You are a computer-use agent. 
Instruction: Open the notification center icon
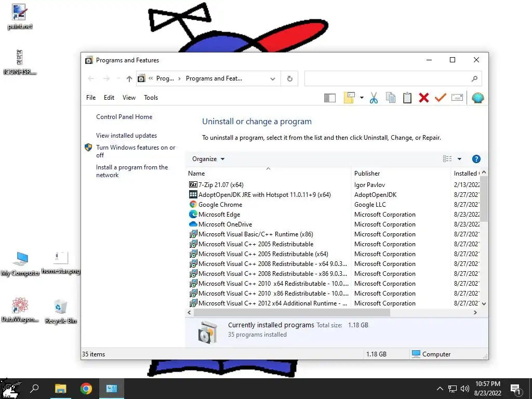(516, 390)
